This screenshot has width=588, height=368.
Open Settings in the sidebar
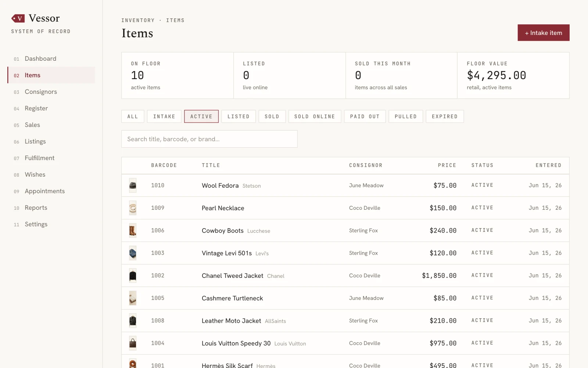[51, 224]
